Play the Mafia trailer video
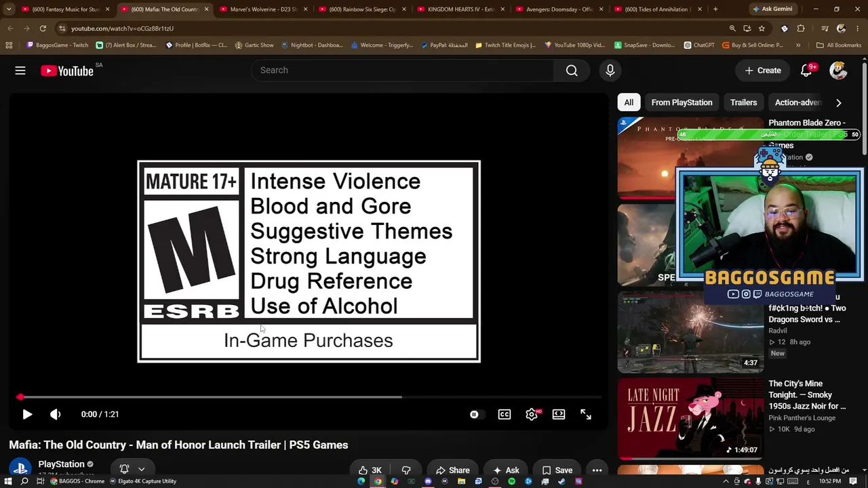This screenshot has height=488, width=868. coord(27,414)
